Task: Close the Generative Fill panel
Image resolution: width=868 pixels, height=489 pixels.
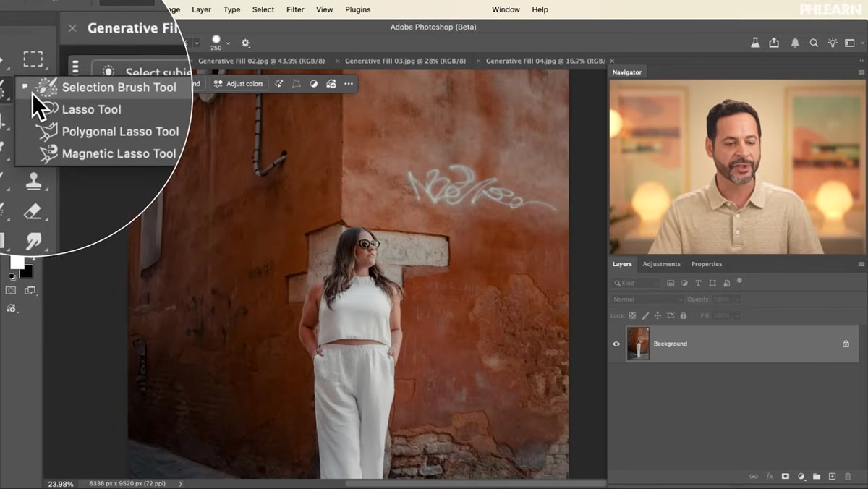Action: 72,28
